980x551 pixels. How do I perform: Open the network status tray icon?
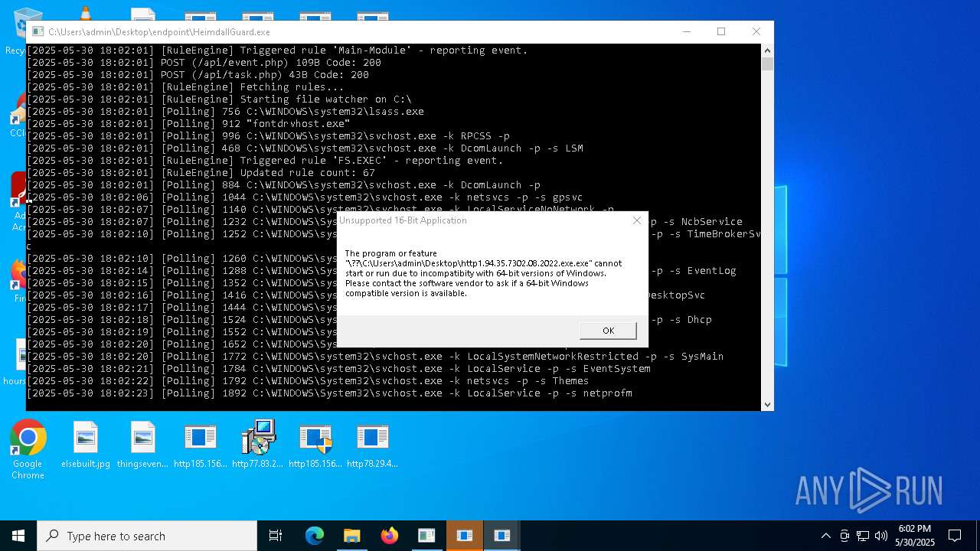[863, 536]
